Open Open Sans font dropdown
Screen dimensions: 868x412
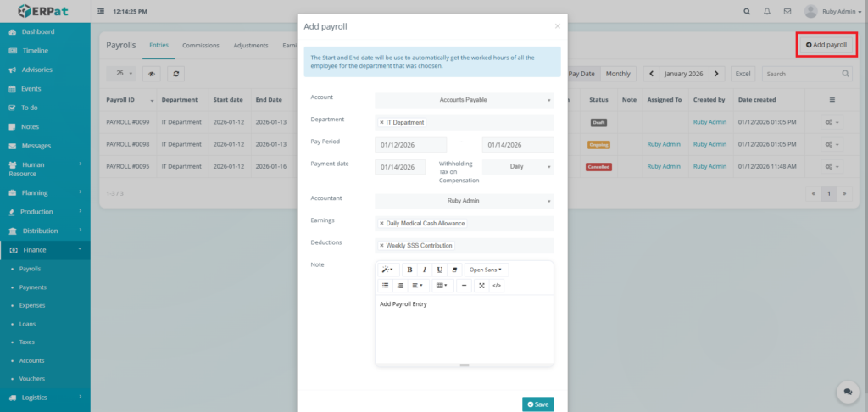[x=485, y=270]
